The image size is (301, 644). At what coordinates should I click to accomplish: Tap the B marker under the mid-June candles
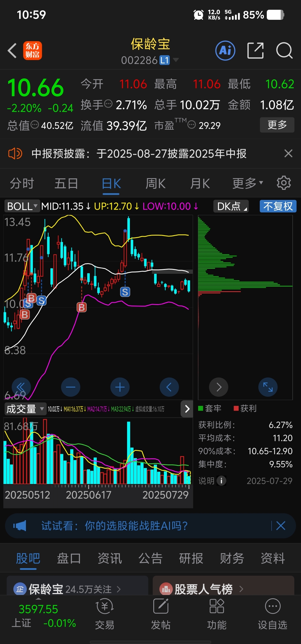click(x=82, y=307)
